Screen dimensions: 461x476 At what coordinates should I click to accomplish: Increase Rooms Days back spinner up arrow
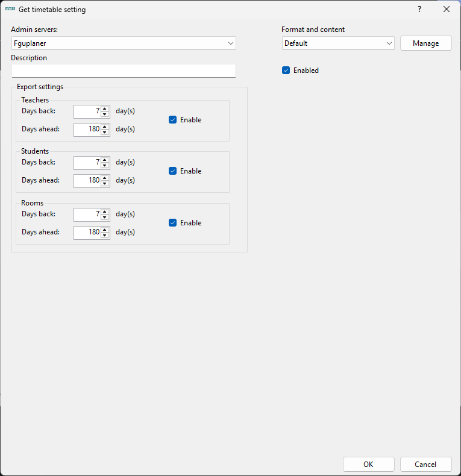[x=105, y=211]
